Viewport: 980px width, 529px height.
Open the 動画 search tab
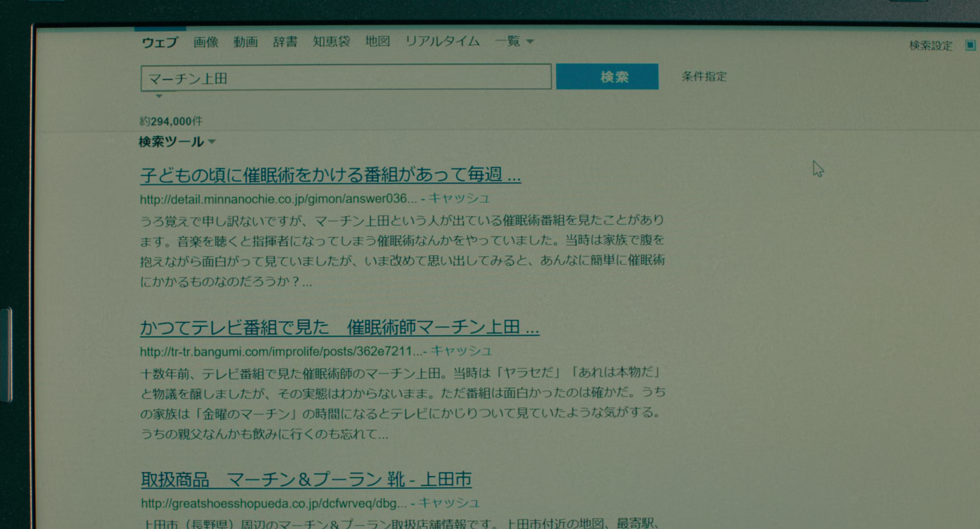(x=246, y=42)
